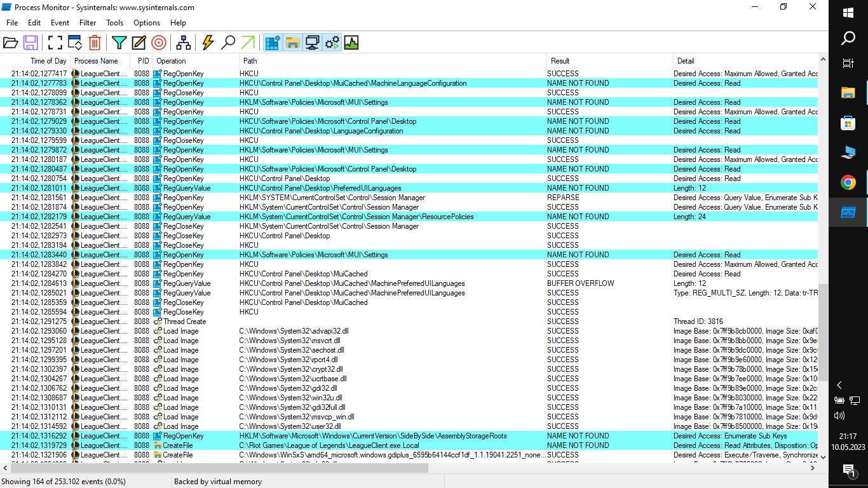The width and height of the screenshot is (868, 488).
Task: Click the PID column header
Action: pos(141,61)
